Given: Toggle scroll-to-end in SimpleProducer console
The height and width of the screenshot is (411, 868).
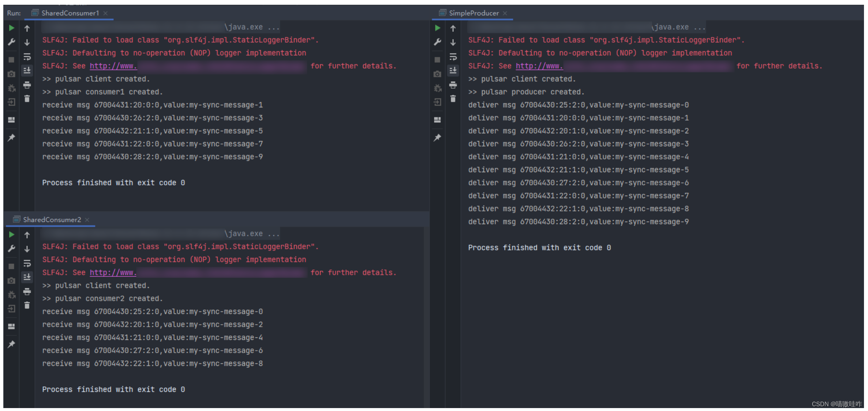Looking at the screenshot, I should (453, 70).
